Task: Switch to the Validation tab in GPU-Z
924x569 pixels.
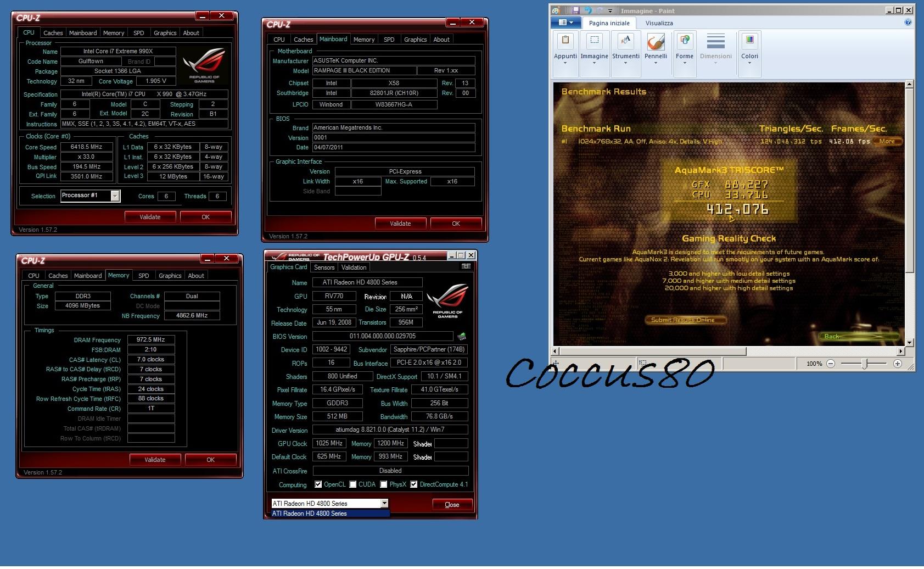Action: [x=354, y=267]
